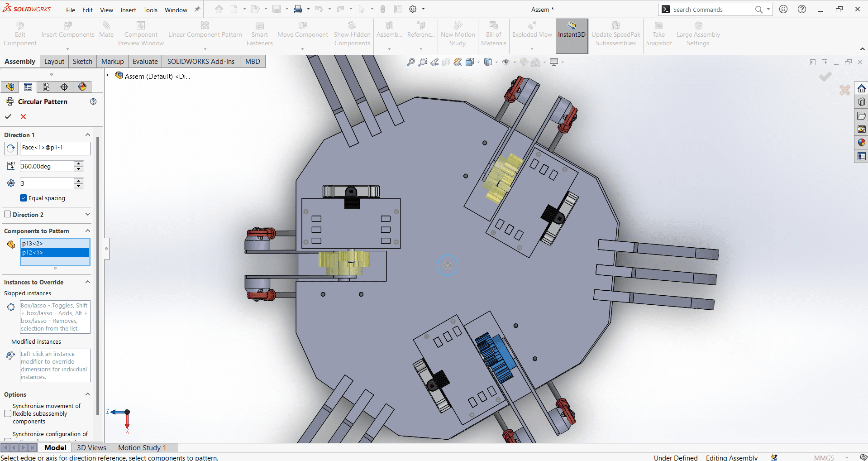The image size is (868, 461).
Task: Click the Zoom to Area icon
Action: pyautogui.click(x=423, y=62)
